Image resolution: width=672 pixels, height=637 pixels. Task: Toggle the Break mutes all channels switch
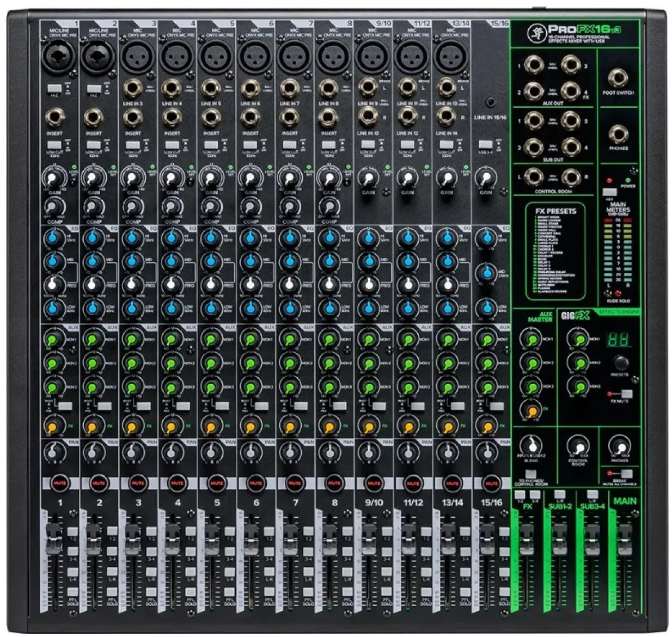click(x=626, y=474)
